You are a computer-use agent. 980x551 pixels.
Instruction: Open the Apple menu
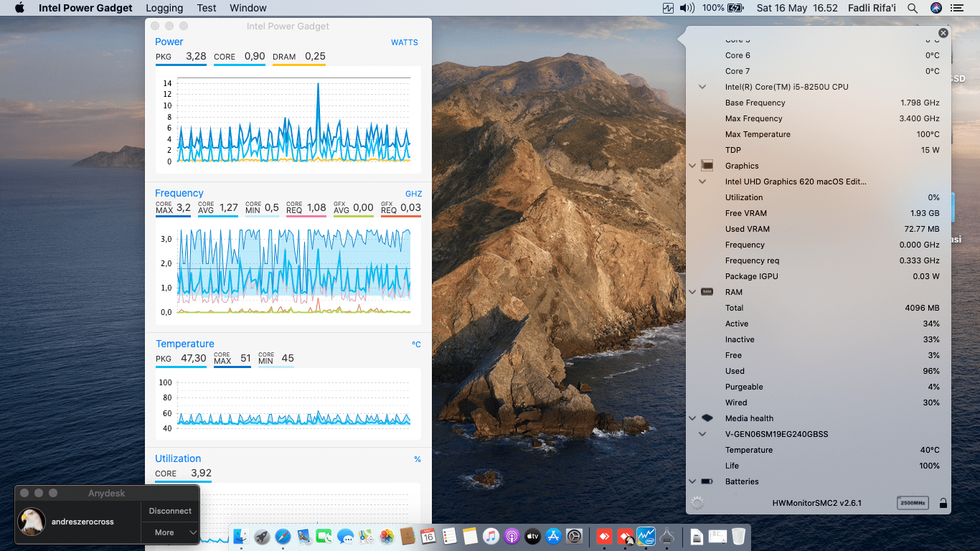click(19, 8)
